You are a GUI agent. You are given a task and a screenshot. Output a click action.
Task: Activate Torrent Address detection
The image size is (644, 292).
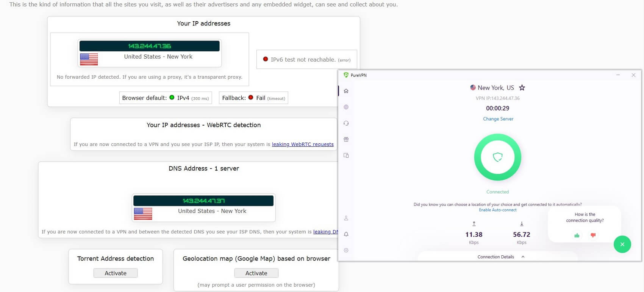pos(116,273)
